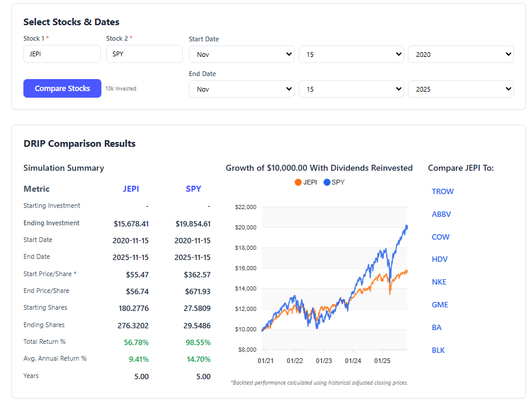Open the ABBV comparison link

(442, 214)
